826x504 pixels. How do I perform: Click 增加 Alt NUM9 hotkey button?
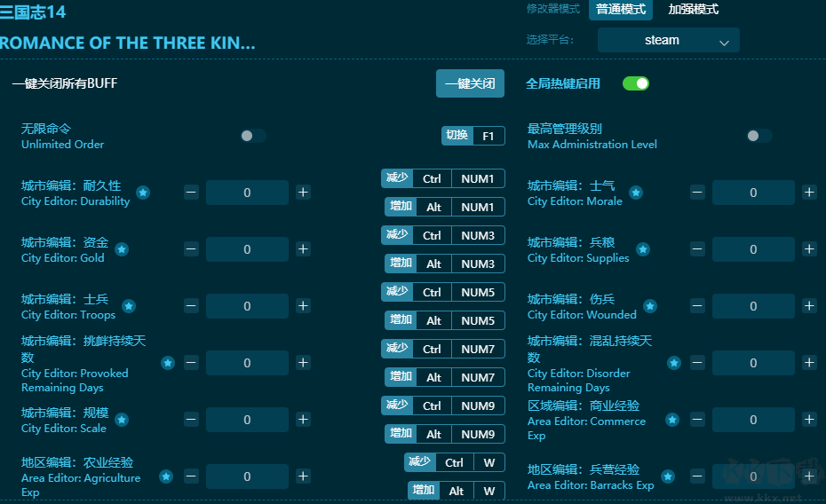[x=445, y=434]
